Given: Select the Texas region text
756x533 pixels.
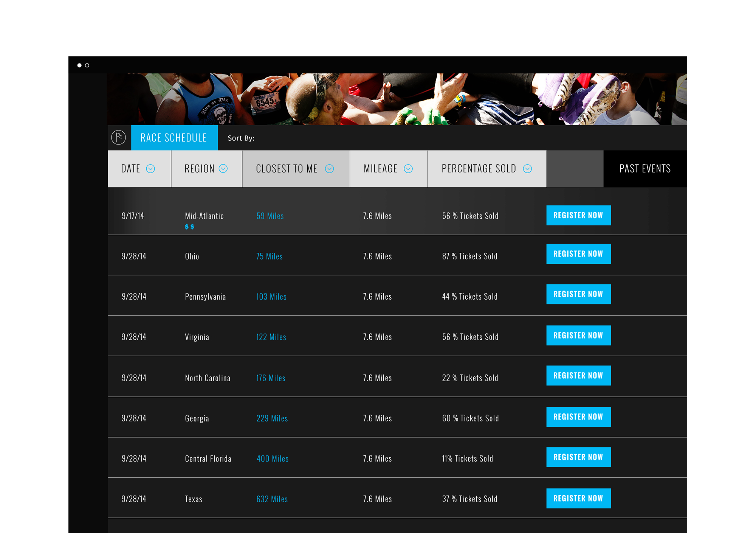Looking at the screenshot, I should 194,499.
